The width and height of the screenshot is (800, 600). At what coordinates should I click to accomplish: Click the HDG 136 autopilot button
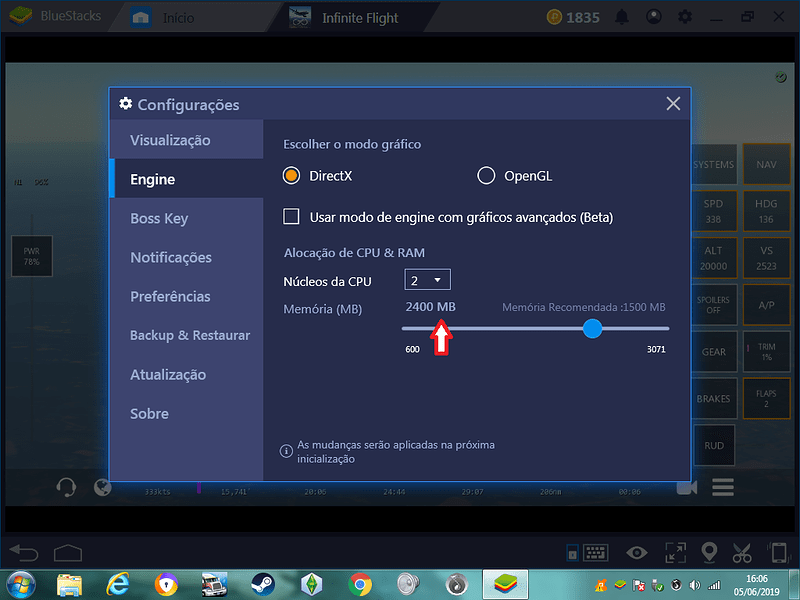(766, 211)
